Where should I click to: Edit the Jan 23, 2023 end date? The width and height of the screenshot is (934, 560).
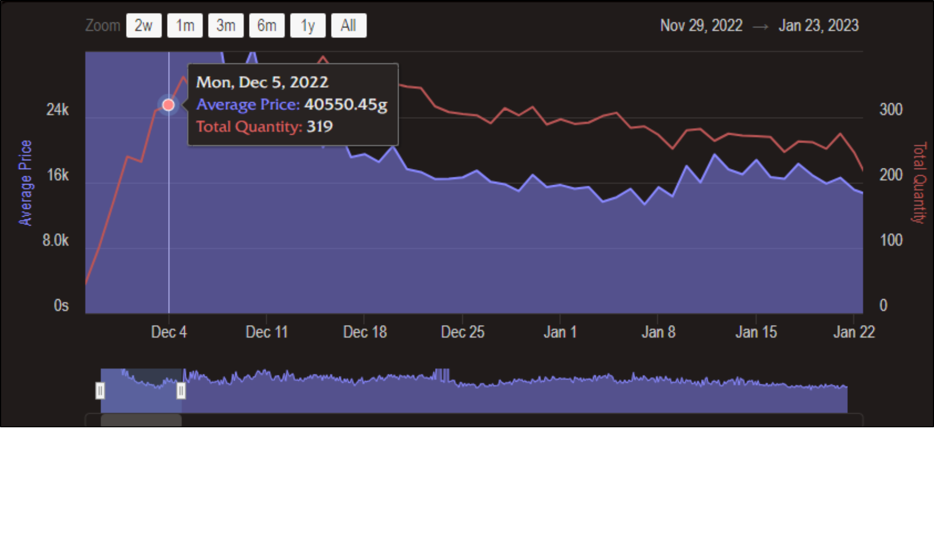[x=818, y=25]
